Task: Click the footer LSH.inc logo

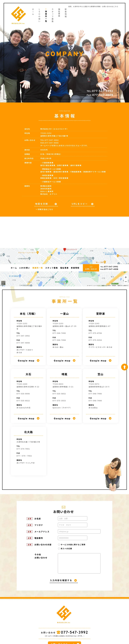Action: (x=64, y=614)
